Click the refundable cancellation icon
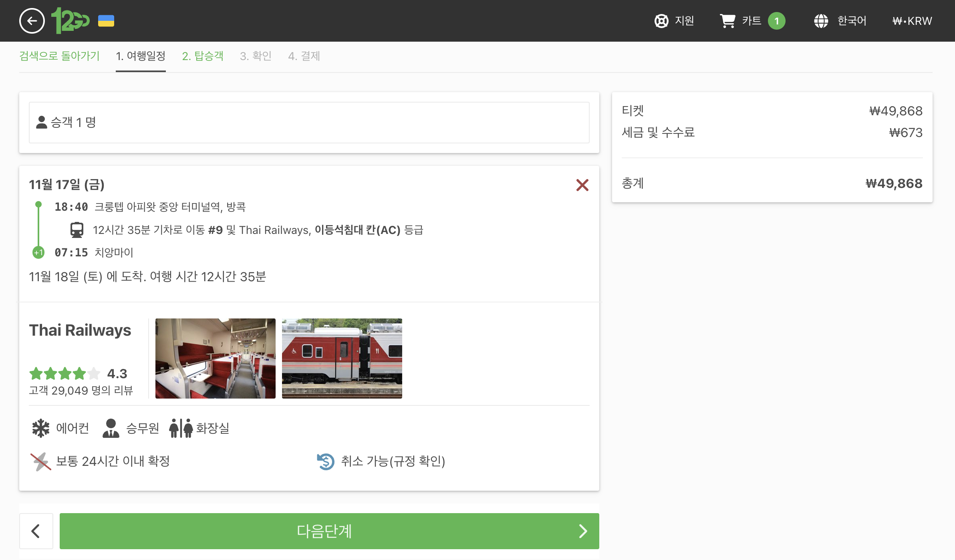 (326, 461)
